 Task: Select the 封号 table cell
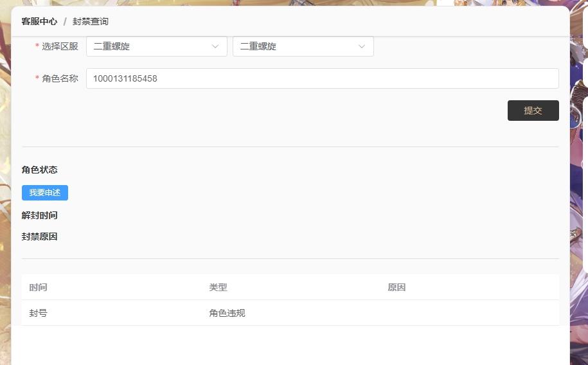click(x=38, y=313)
